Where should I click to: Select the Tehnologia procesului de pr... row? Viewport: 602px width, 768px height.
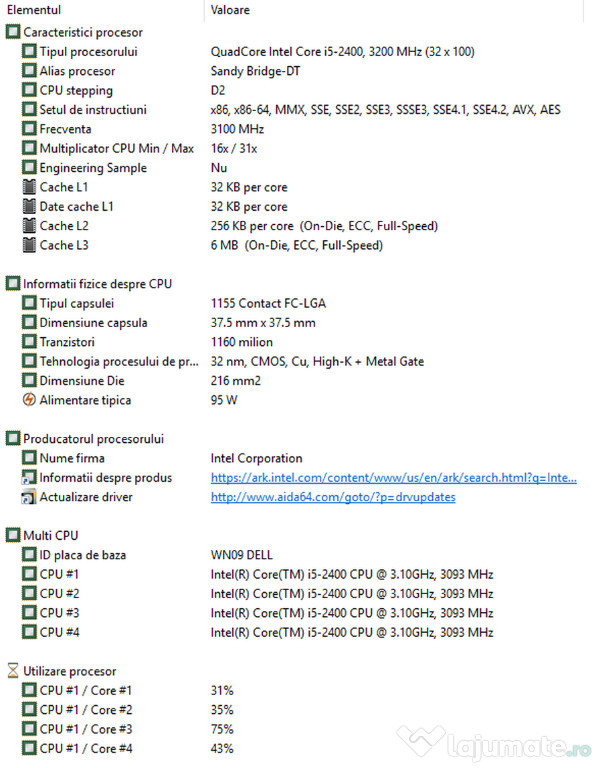coord(120,361)
